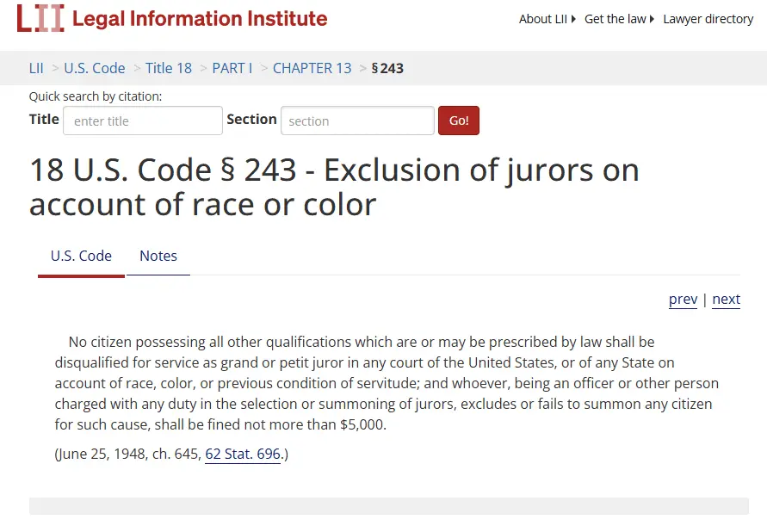The image size is (767, 532).
Task: Go to the next section link
Action: 727,300
